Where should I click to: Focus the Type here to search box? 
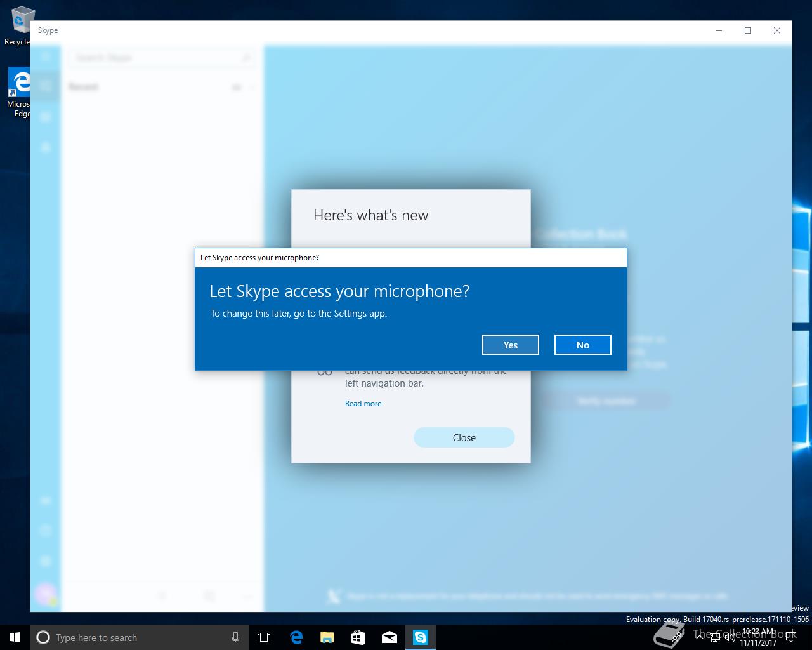pyautogui.click(x=140, y=637)
